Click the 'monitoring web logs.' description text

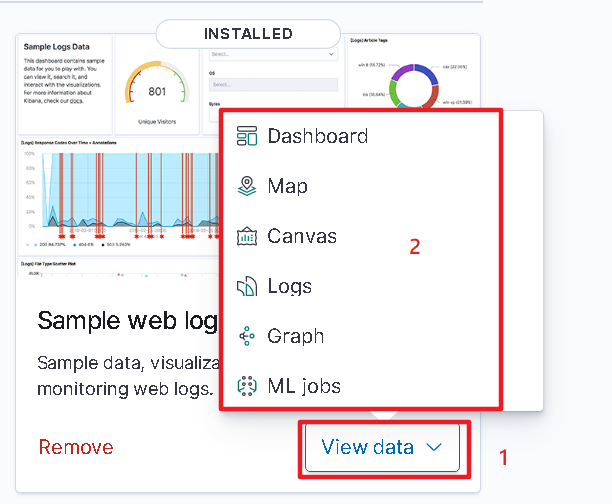coord(125,389)
